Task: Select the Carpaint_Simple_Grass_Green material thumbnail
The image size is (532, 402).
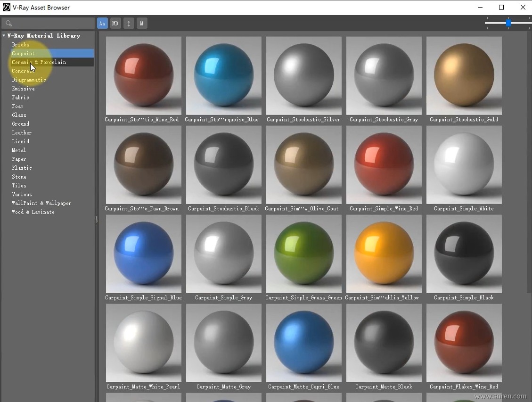Action: (x=303, y=254)
